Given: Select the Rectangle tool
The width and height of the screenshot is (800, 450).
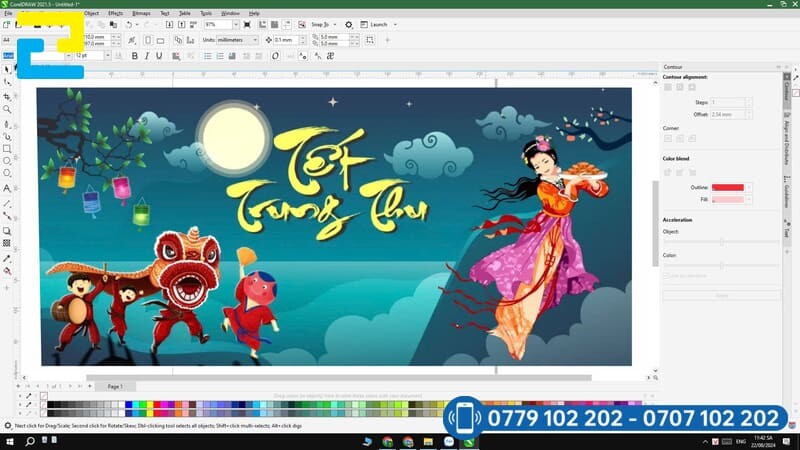Looking at the screenshot, I should coord(7,149).
